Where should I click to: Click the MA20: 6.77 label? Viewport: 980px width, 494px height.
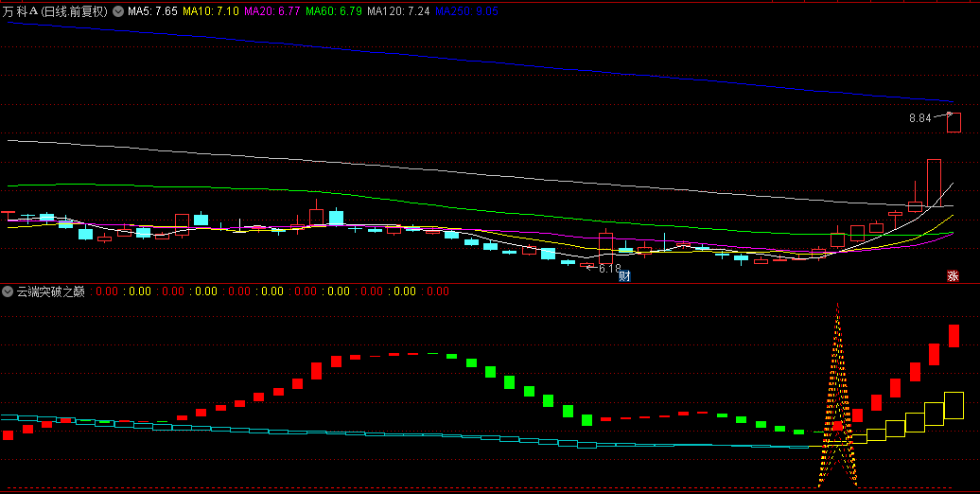tap(272, 11)
